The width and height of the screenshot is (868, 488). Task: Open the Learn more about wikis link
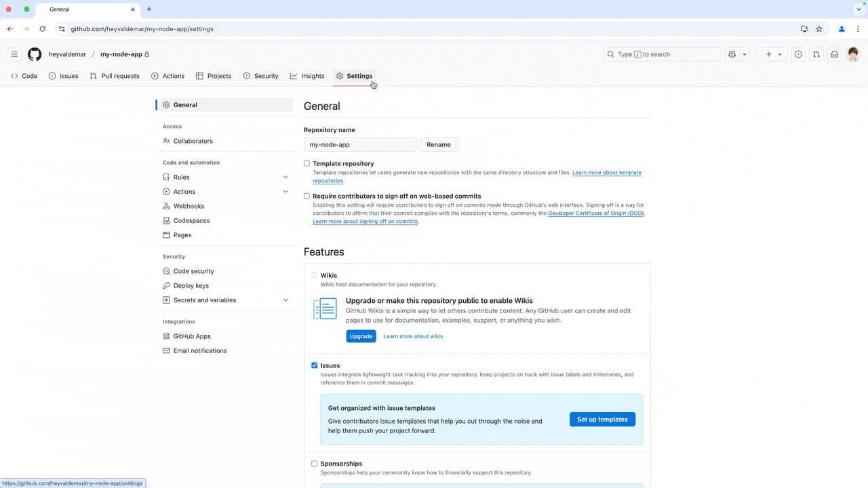pos(413,336)
